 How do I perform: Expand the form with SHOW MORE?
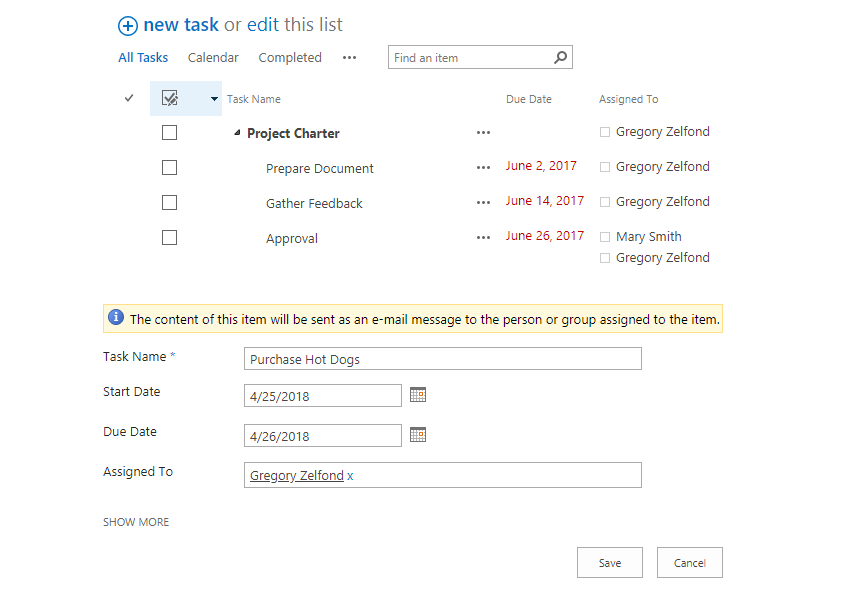[136, 522]
